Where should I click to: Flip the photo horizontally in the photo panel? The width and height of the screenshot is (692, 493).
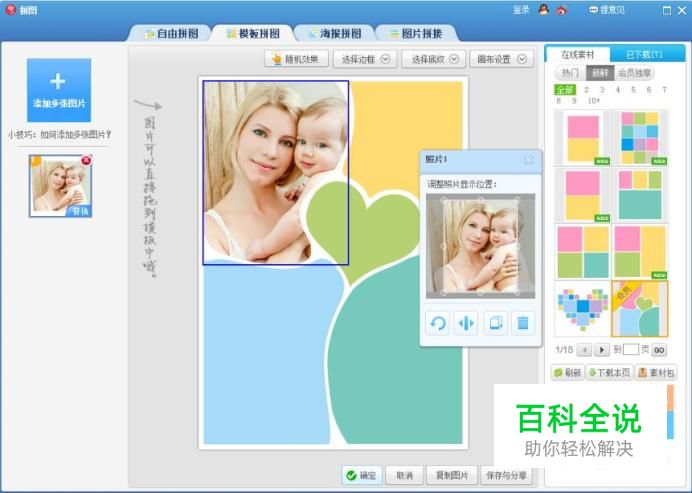coord(466,323)
